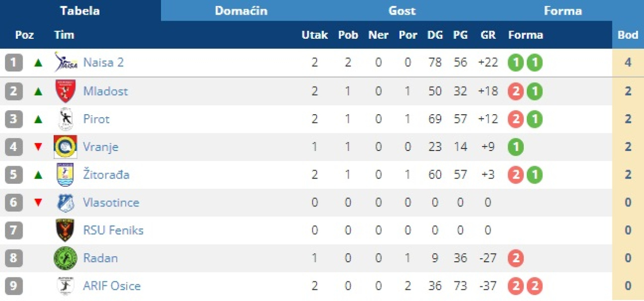
Task: Click the Radan green round logo
Action: pos(65,258)
